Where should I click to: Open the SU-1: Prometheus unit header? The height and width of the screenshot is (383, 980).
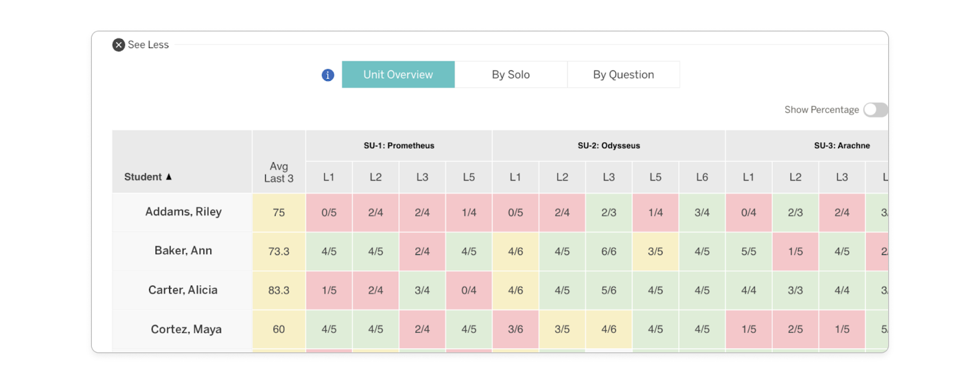[399, 145]
